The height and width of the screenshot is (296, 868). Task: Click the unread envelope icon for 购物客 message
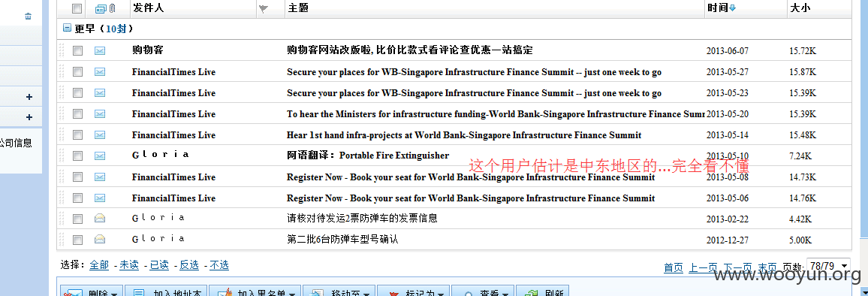100,50
